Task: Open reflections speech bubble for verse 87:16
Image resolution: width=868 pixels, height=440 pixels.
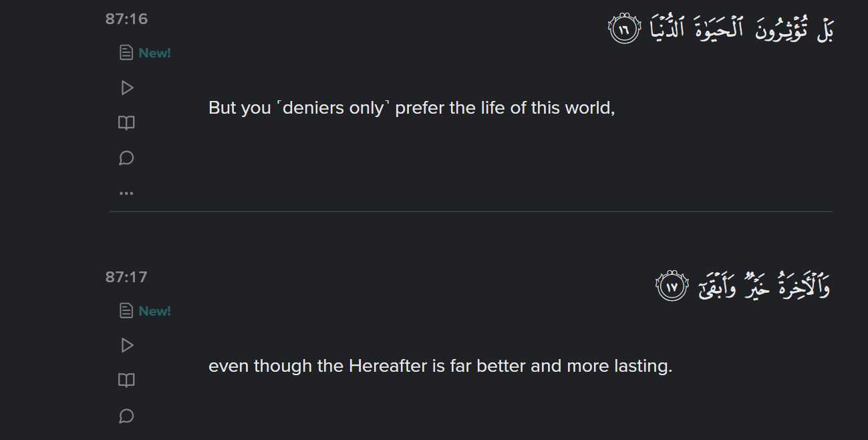Action: 126,158
